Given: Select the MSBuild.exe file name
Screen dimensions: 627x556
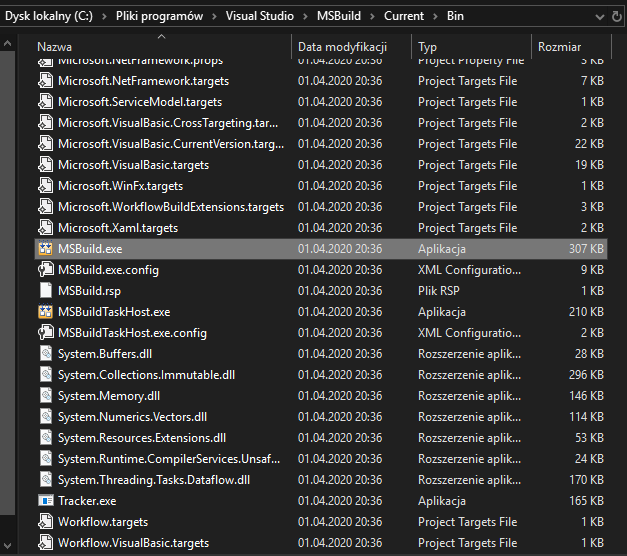Looking at the screenshot, I should 90,249.
